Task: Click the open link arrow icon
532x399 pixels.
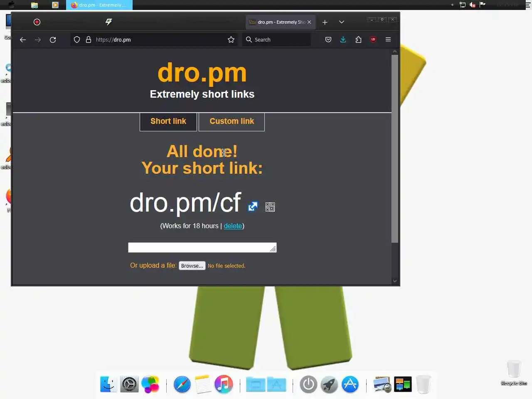Action: pyautogui.click(x=253, y=207)
